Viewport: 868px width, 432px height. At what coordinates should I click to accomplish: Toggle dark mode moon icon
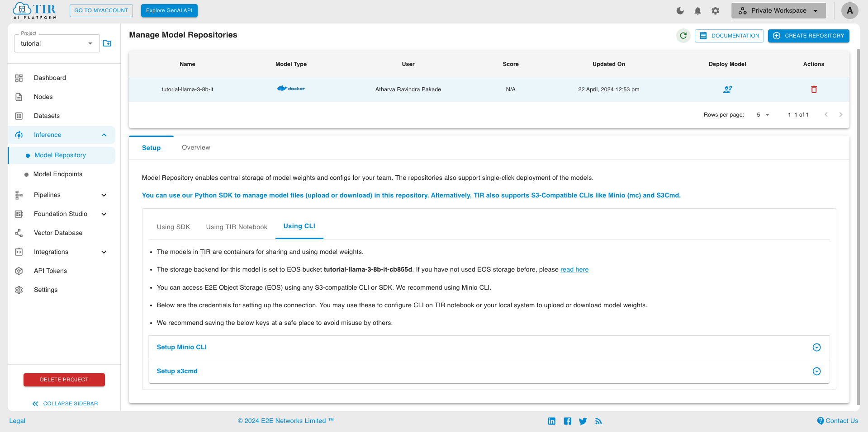click(680, 10)
